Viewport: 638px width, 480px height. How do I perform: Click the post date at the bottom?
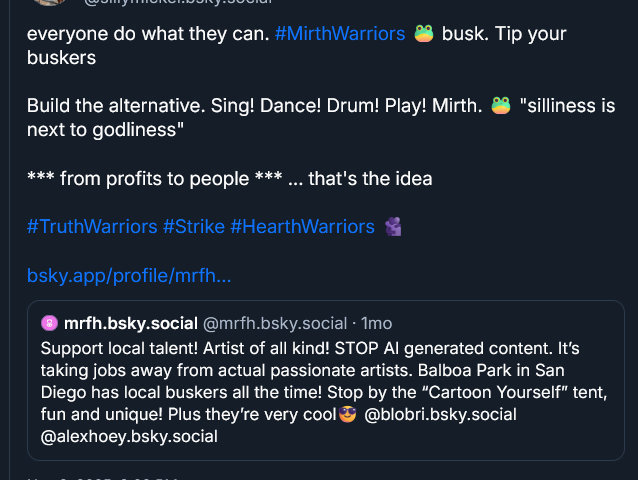click(100, 477)
